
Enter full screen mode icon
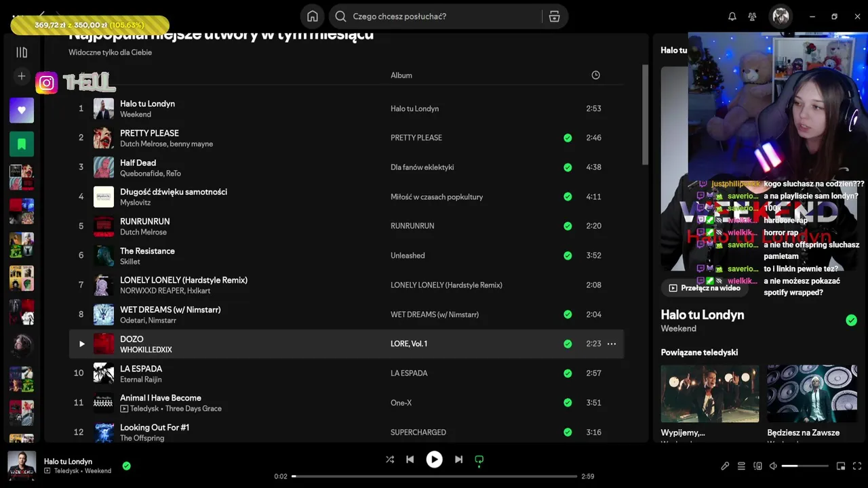pos(857,466)
